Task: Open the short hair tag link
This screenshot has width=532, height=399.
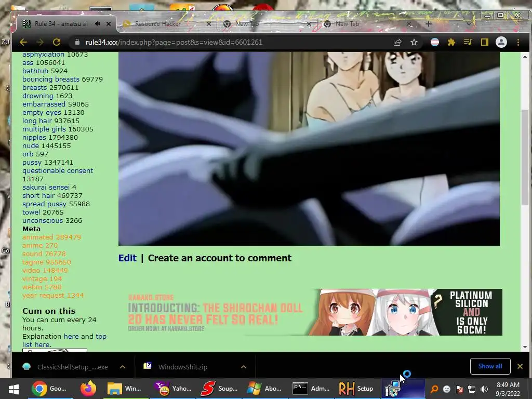Action: (38, 195)
